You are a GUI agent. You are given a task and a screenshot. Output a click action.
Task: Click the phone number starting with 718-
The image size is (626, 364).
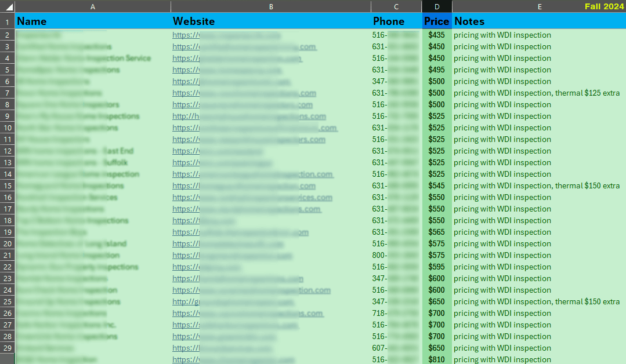point(396,313)
